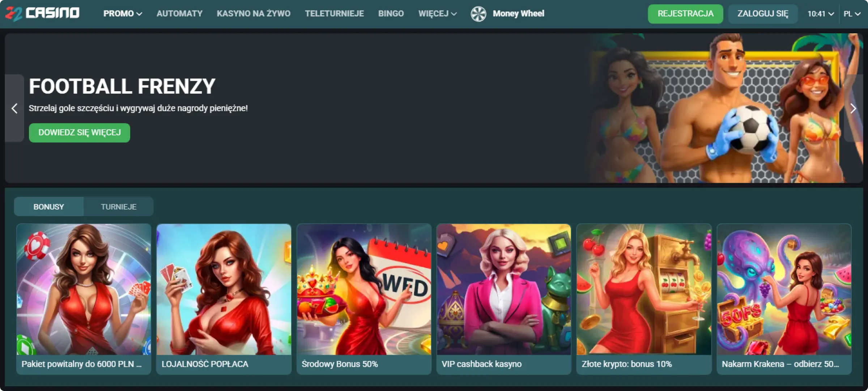The width and height of the screenshot is (868, 391).
Task: Open the PL language dropdown
Action: point(852,14)
